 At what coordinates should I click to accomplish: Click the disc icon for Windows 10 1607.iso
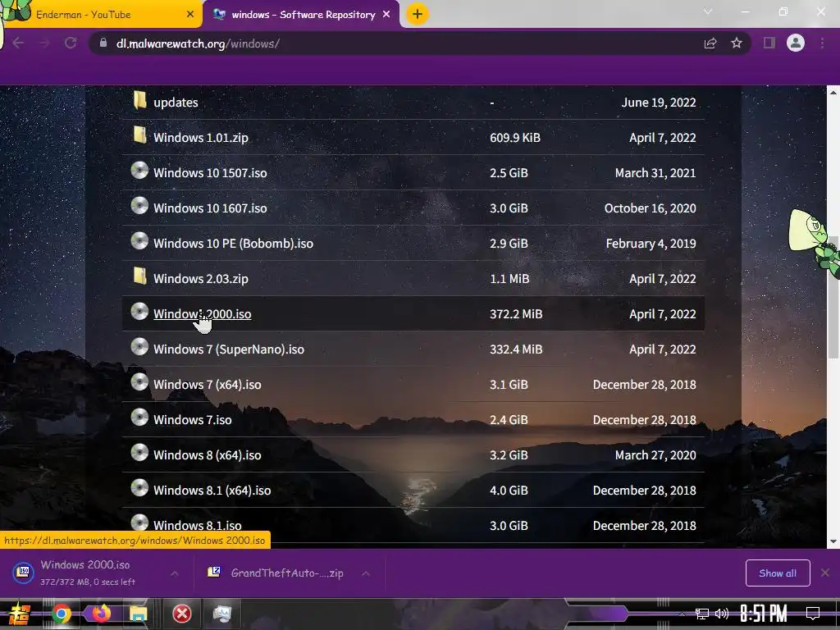coord(139,206)
